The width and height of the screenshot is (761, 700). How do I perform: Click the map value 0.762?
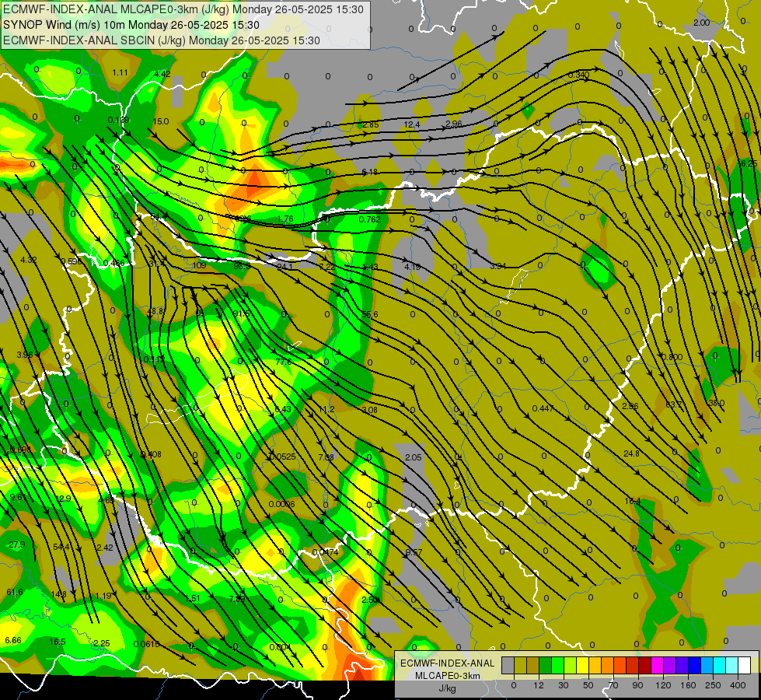(x=369, y=219)
